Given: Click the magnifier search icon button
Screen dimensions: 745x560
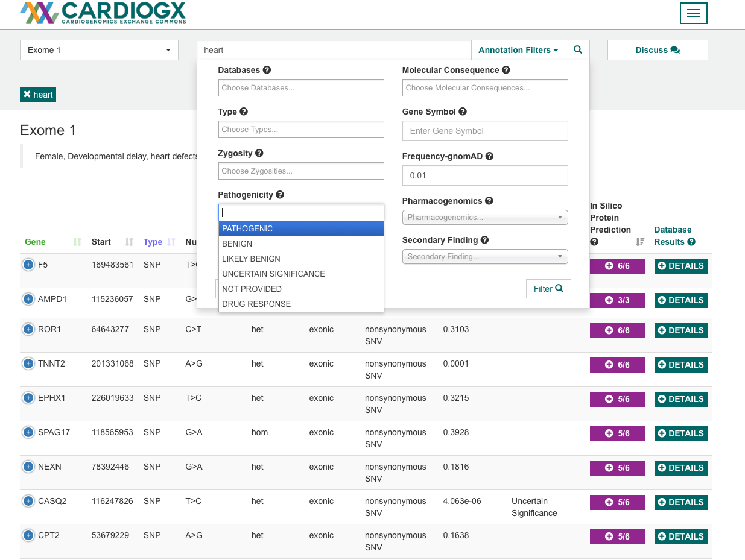Looking at the screenshot, I should coord(577,50).
